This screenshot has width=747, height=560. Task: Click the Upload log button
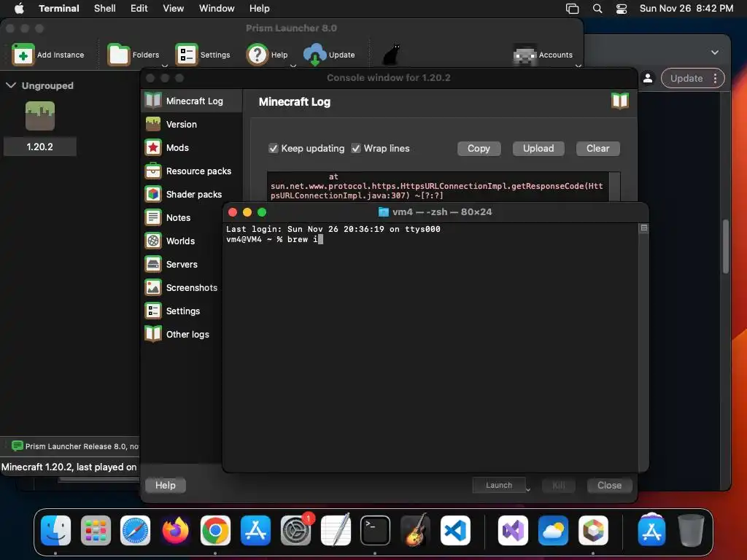pyautogui.click(x=538, y=149)
